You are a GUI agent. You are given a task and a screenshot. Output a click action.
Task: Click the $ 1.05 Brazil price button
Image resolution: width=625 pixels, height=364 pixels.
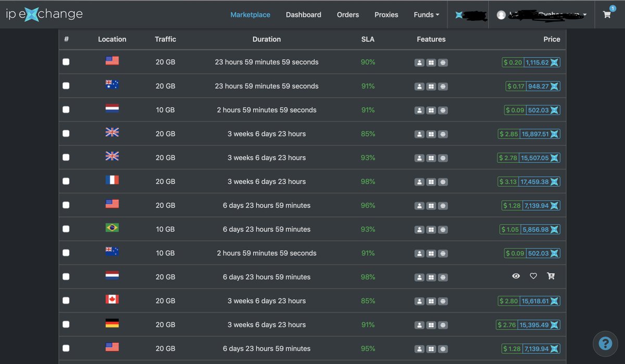(510, 230)
